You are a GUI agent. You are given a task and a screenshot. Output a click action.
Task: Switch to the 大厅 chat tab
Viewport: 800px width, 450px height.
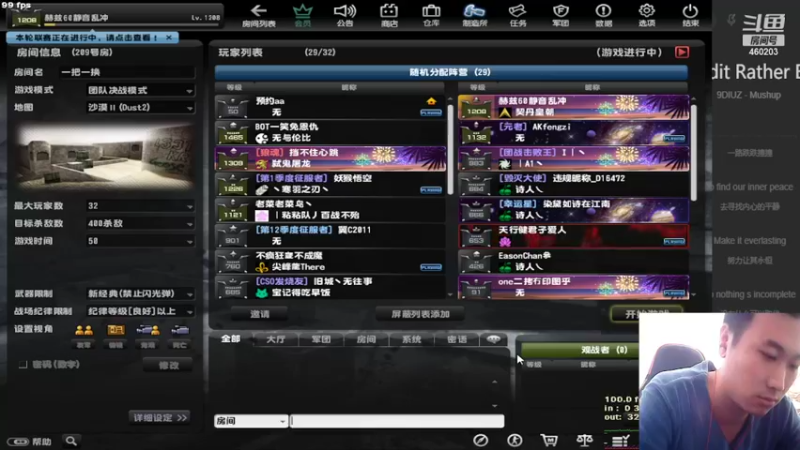pyautogui.click(x=276, y=339)
